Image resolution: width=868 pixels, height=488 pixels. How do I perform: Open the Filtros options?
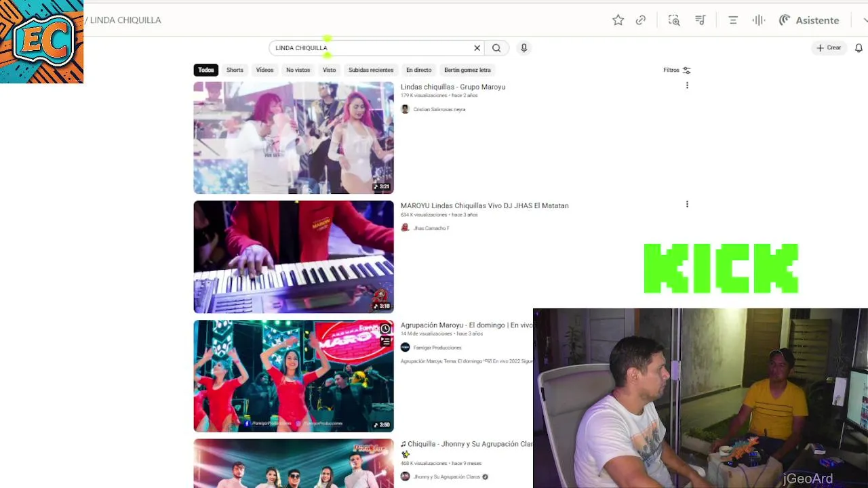click(677, 70)
